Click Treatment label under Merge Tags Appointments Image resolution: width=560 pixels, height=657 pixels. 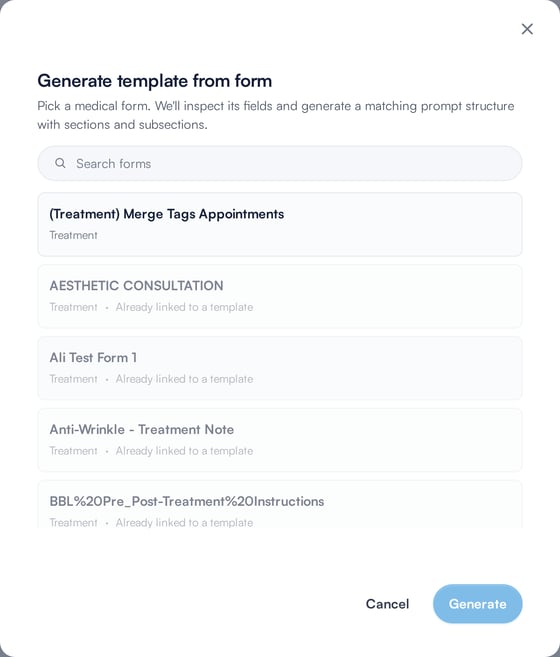click(x=73, y=235)
